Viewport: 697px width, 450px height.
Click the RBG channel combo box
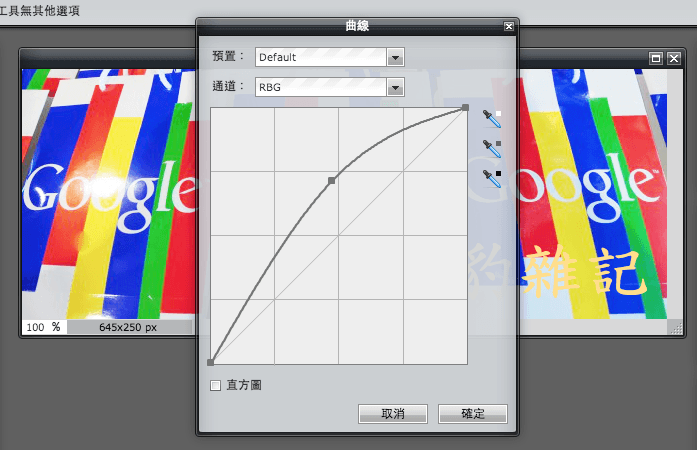click(x=320, y=87)
